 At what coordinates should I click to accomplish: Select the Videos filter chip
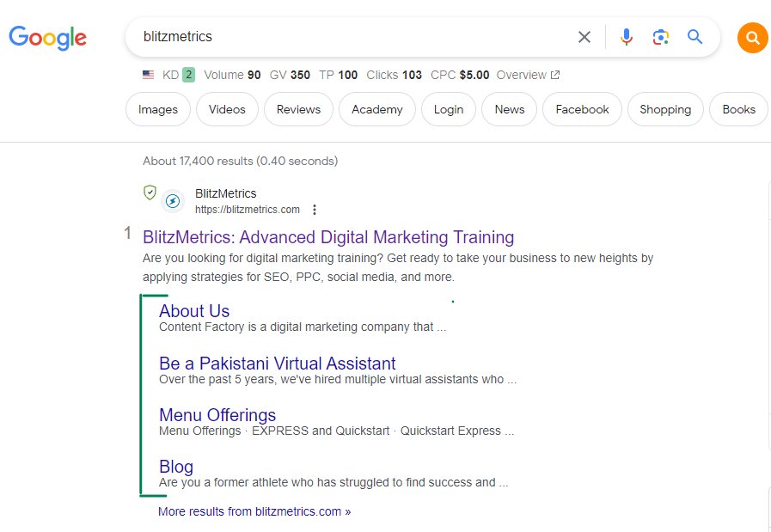pyautogui.click(x=227, y=109)
